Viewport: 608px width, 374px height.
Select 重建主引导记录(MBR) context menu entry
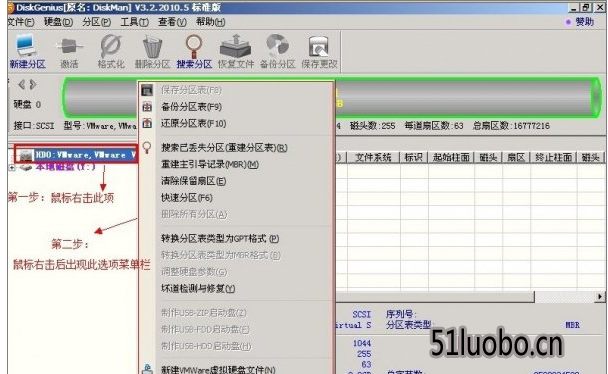210,164
